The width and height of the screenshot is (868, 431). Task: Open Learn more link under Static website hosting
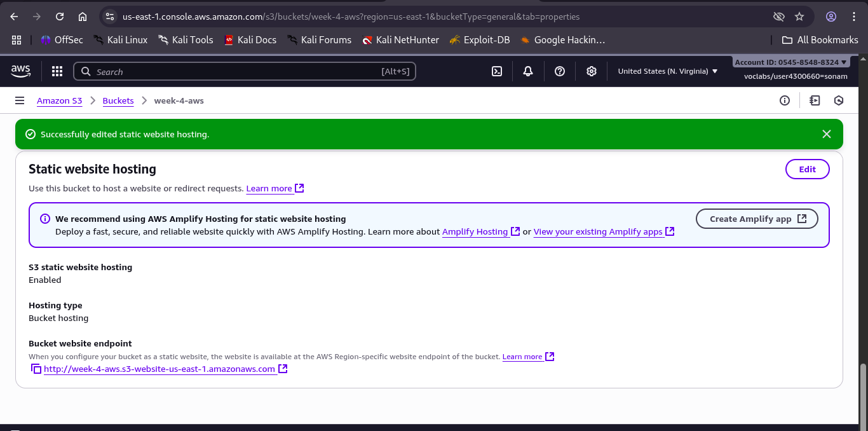(275, 188)
